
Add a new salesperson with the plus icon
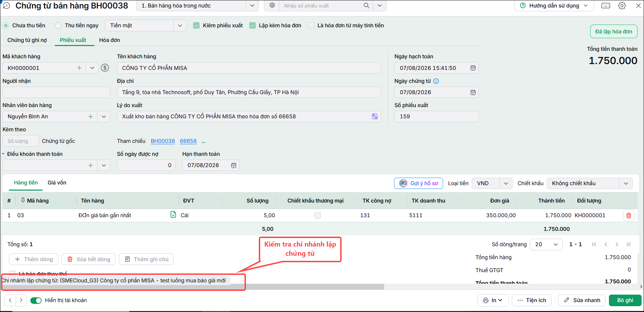91,117
